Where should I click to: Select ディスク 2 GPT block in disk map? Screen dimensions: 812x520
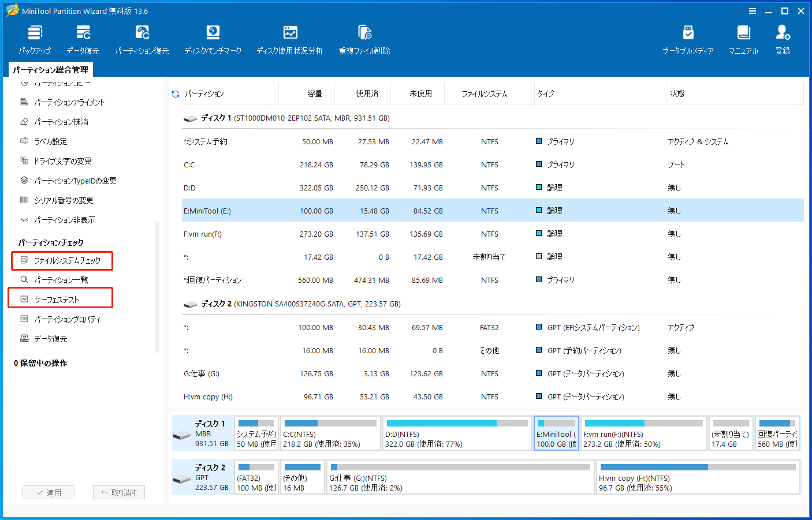click(203, 477)
